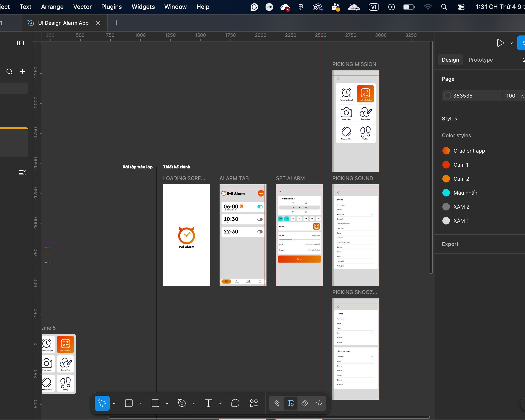Open the Resources components tool
Viewport: 525px width, 420px height.
254,403
